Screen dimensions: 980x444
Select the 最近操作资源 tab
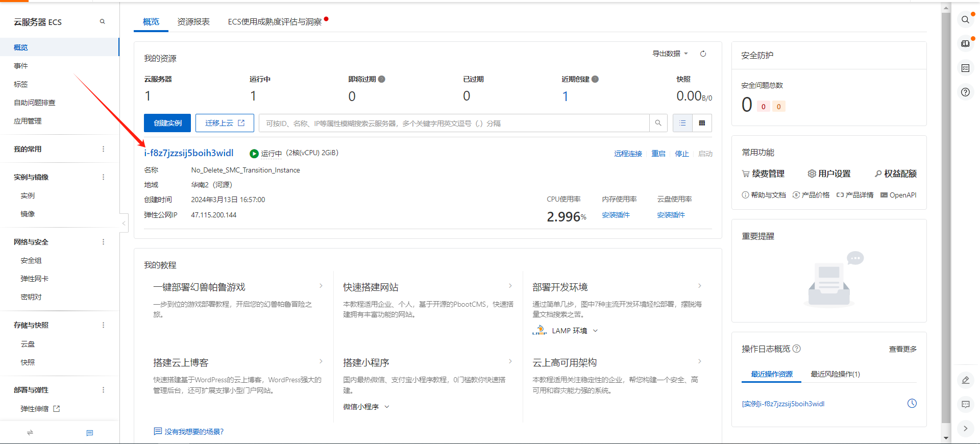[x=772, y=374]
